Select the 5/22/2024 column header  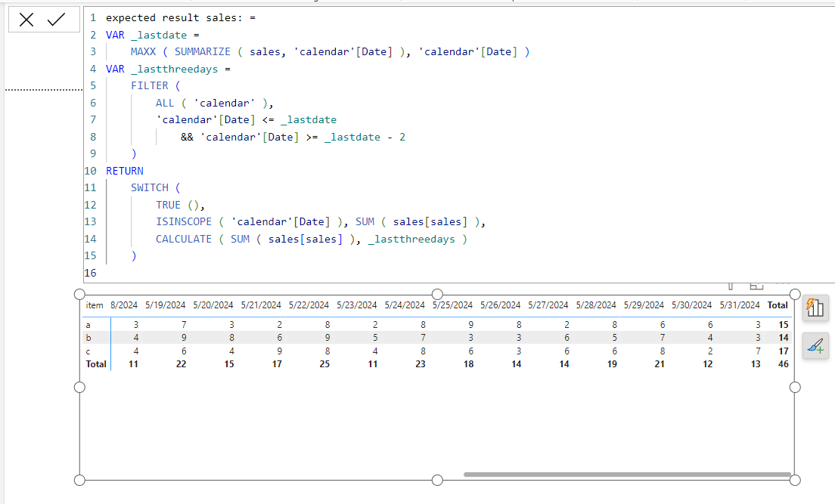pos(309,305)
